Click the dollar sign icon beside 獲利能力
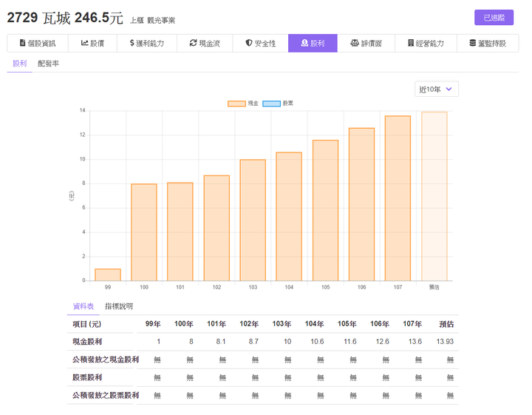The width and height of the screenshot is (532, 415). (x=132, y=43)
